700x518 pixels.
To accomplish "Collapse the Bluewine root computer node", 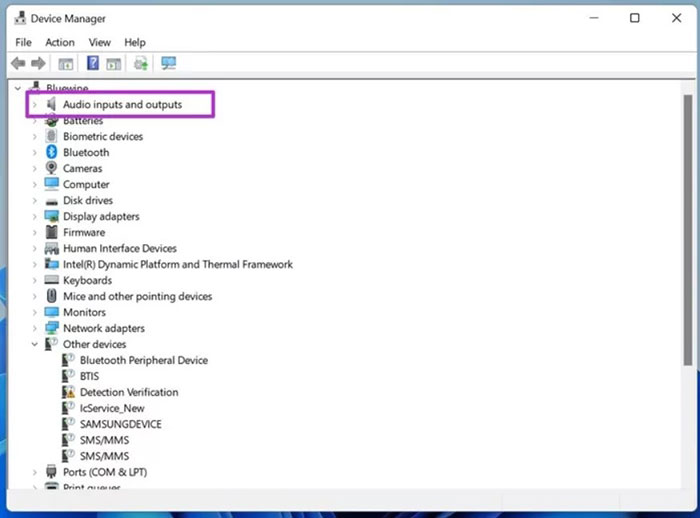I will coord(18,88).
